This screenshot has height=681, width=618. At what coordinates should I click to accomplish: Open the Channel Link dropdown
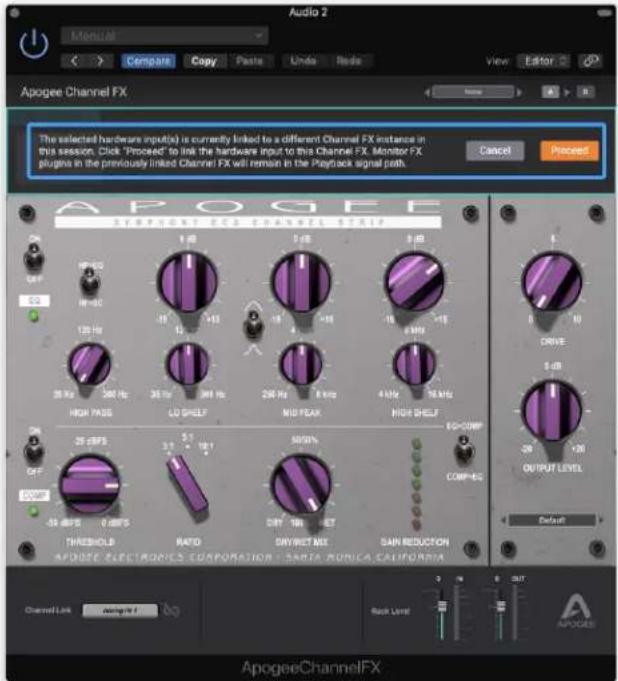pyautogui.click(x=120, y=611)
